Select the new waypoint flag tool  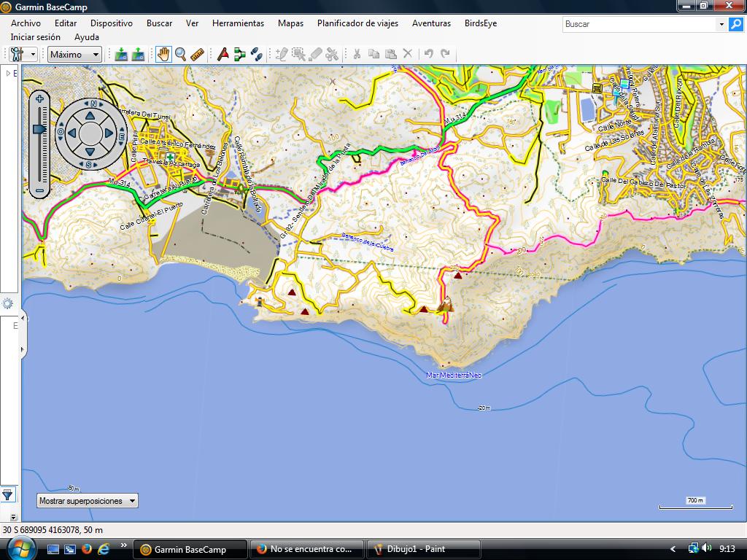pyautogui.click(x=223, y=54)
